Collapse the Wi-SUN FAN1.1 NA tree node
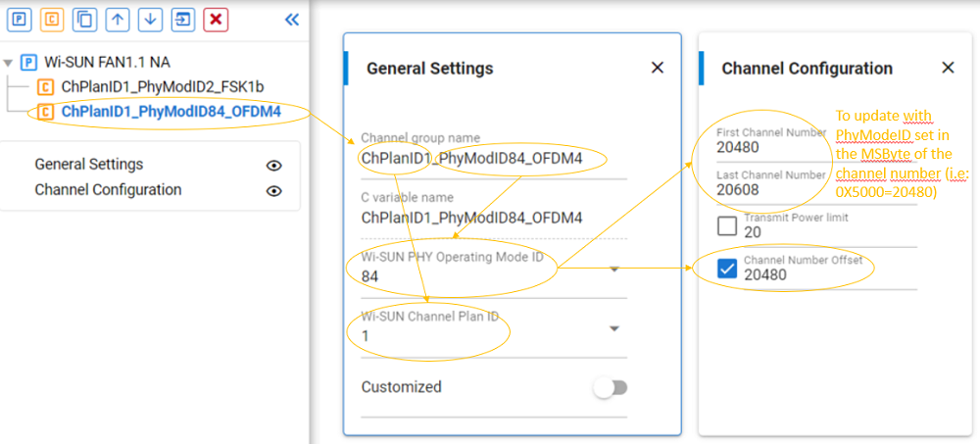 click(8, 63)
